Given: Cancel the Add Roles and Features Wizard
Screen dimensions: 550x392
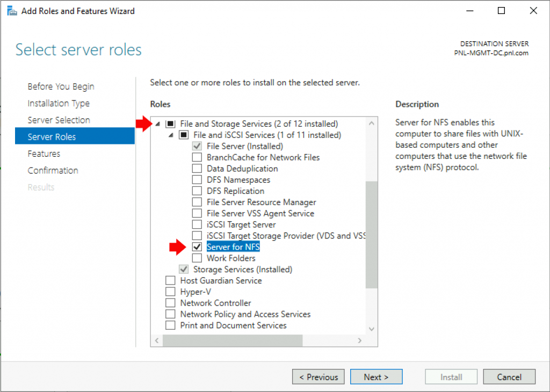Looking at the screenshot, I should [x=509, y=376].
